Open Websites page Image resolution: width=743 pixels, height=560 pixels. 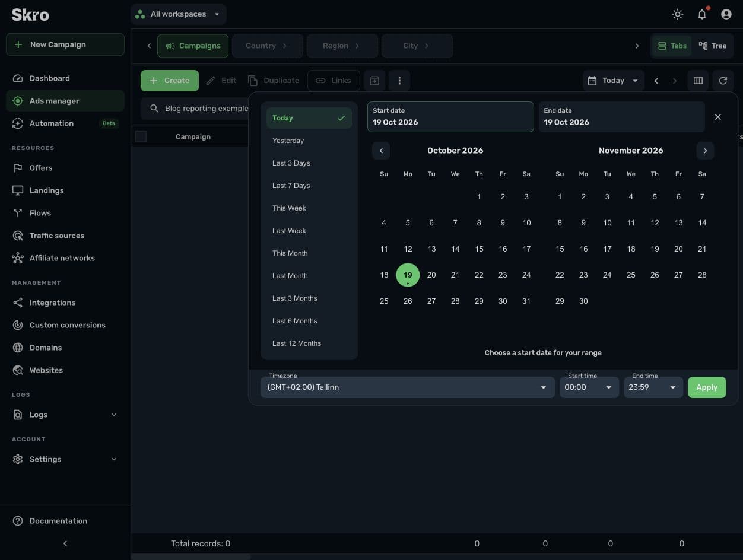[65, 370]
